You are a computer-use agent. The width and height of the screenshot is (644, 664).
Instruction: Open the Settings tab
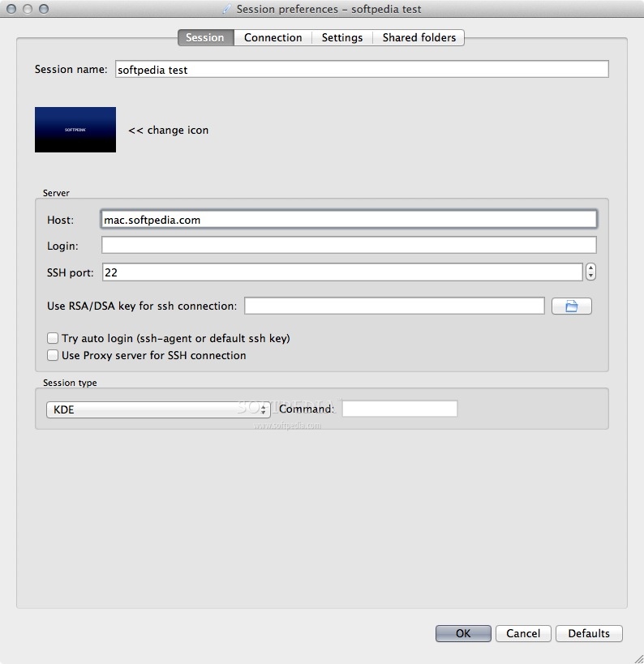342,37
